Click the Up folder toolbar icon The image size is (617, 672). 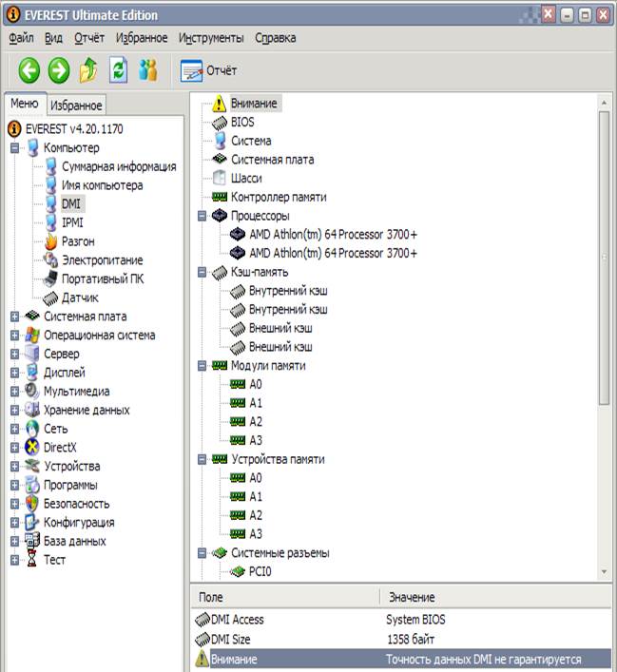88,69
